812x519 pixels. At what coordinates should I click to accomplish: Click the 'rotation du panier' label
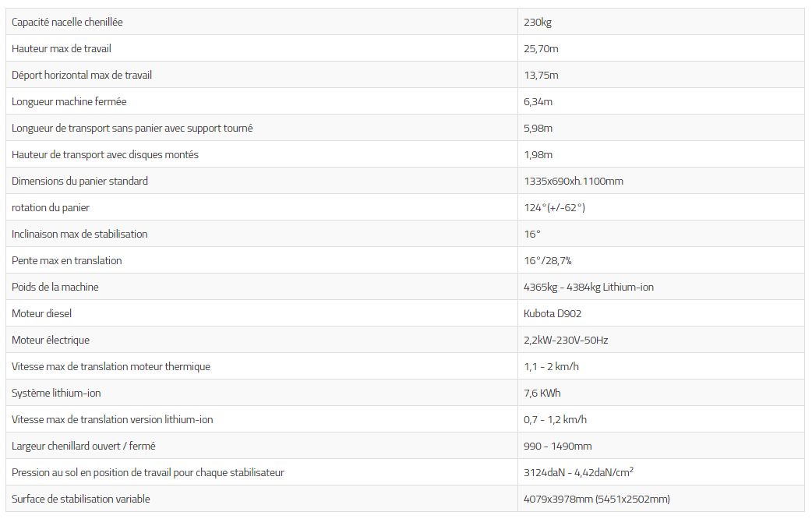tap(51, 207)
